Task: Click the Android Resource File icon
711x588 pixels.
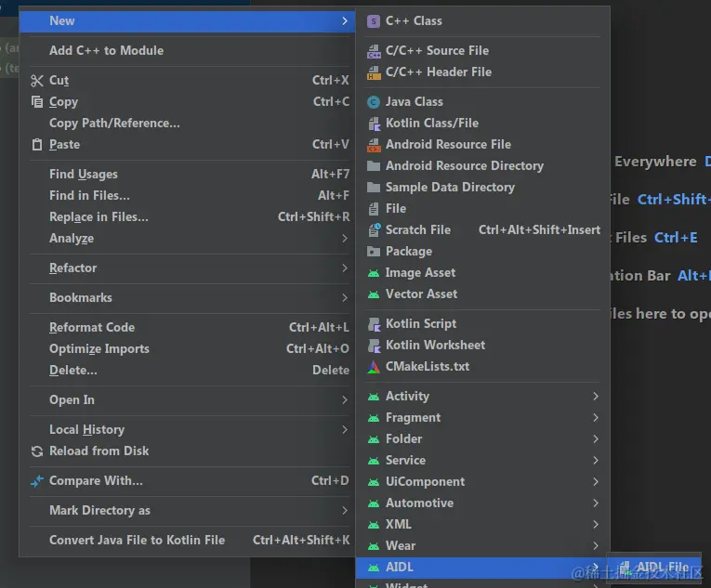Action: (374, 145)
